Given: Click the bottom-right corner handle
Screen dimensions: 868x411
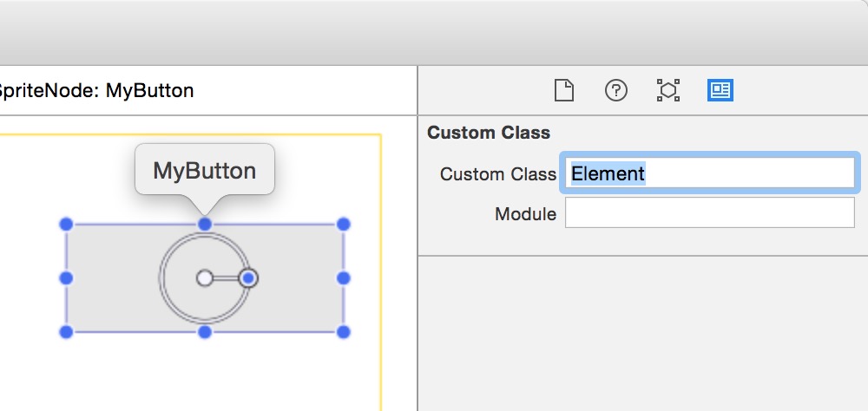Looking at the screenshot, I should (343, 332).
